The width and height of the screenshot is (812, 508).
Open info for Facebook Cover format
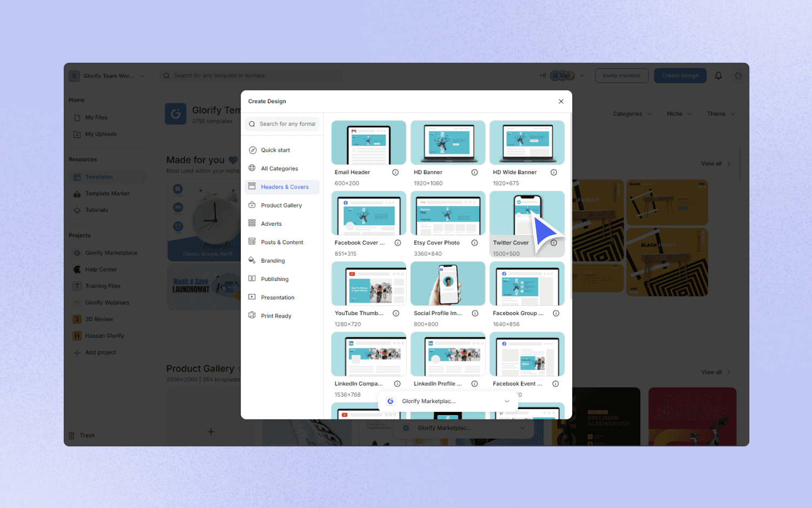coord(397,243)
